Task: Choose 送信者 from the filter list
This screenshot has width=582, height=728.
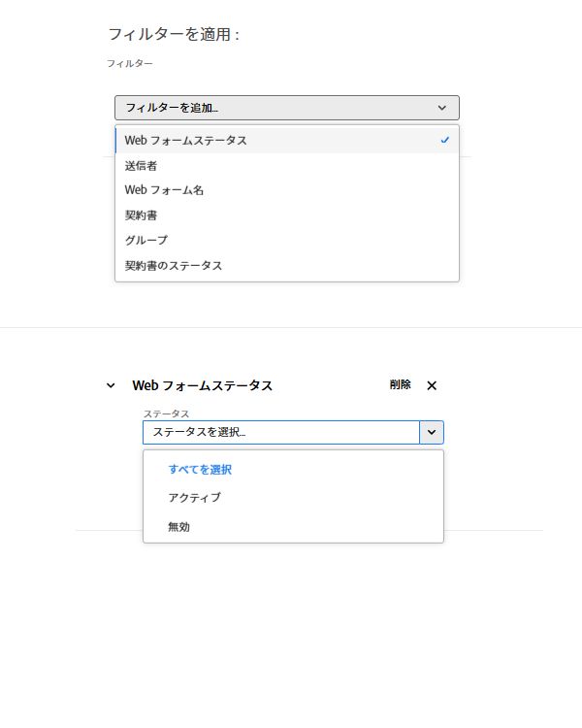Action: 287,166
